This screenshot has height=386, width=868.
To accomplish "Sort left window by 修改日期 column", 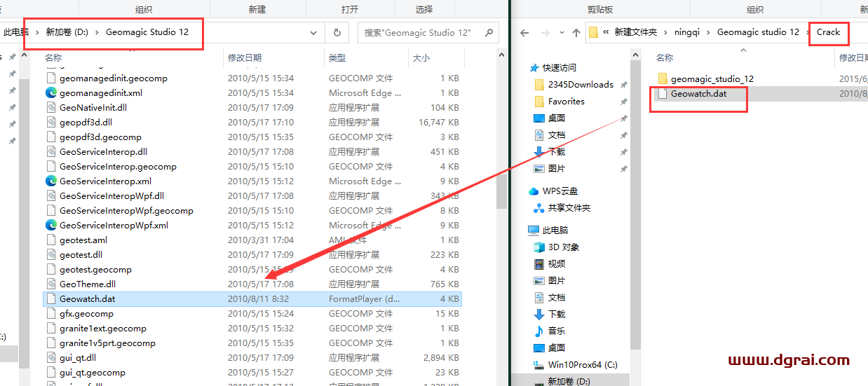I will 245,57.
